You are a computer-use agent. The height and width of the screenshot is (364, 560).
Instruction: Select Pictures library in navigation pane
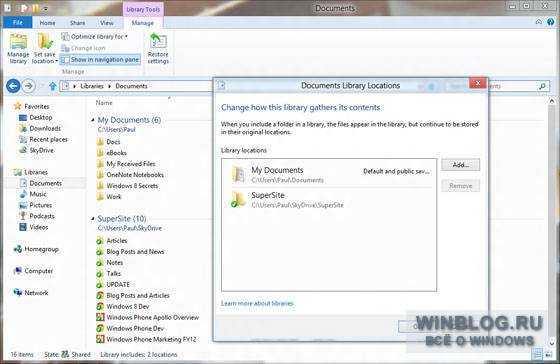tap(36, 205)
